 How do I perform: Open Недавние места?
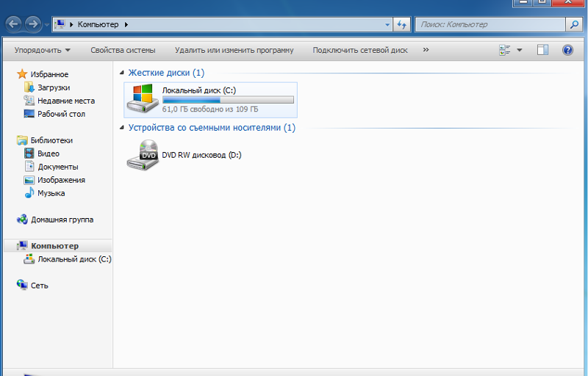(66, 101)
